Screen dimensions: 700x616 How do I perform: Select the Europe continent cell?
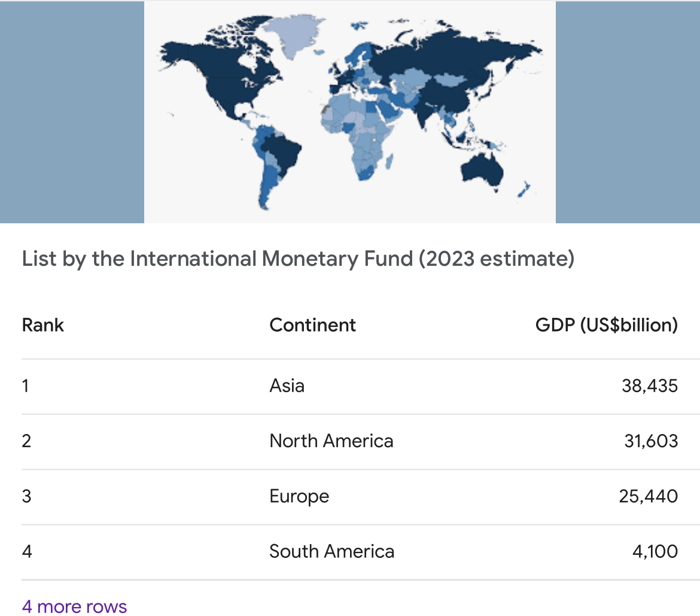[299, 496]
